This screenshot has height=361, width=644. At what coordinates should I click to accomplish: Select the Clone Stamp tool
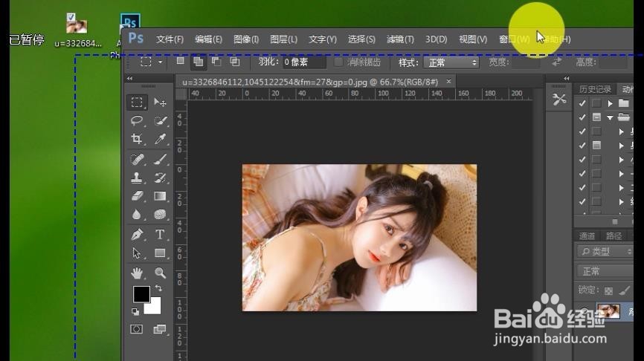[137, 178]
